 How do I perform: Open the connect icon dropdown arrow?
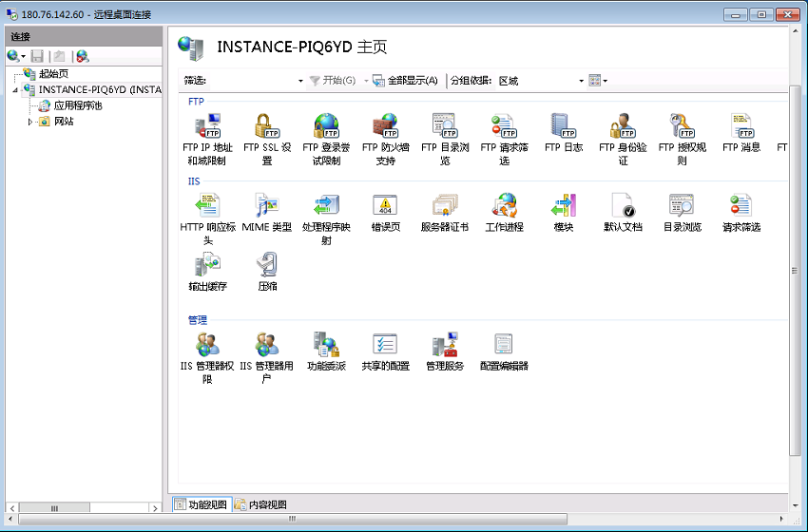(x=23, y=56)
